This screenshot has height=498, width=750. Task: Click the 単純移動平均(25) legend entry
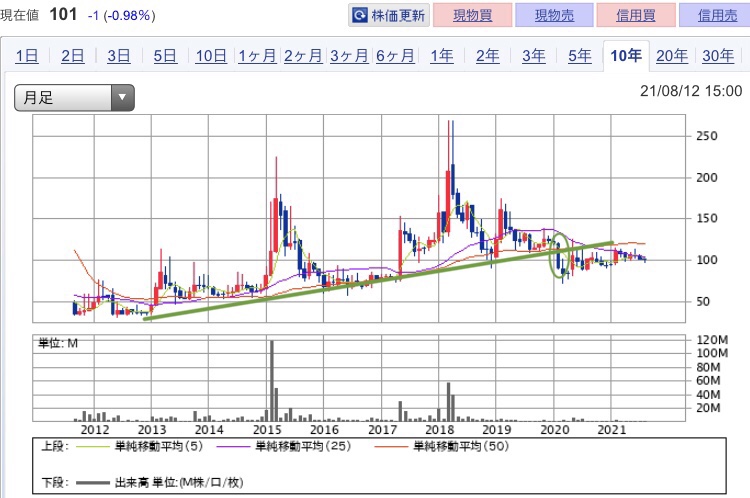point(284,446)
